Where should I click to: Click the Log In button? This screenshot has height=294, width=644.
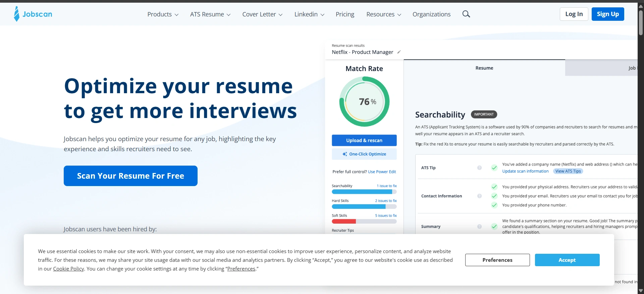tap(574, 14)
